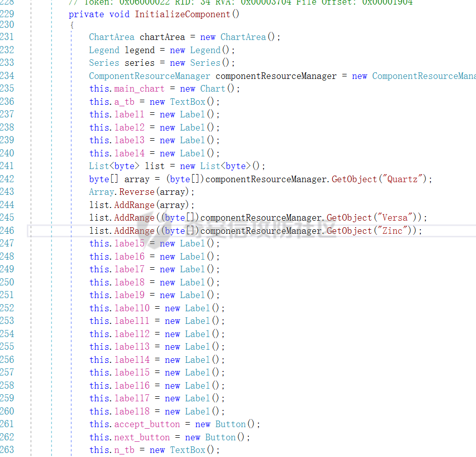Viewport: 476px width, 457px height.
Task: Click the label5 field on line 247
Action: pyautogui.click(x=129, y=243)
